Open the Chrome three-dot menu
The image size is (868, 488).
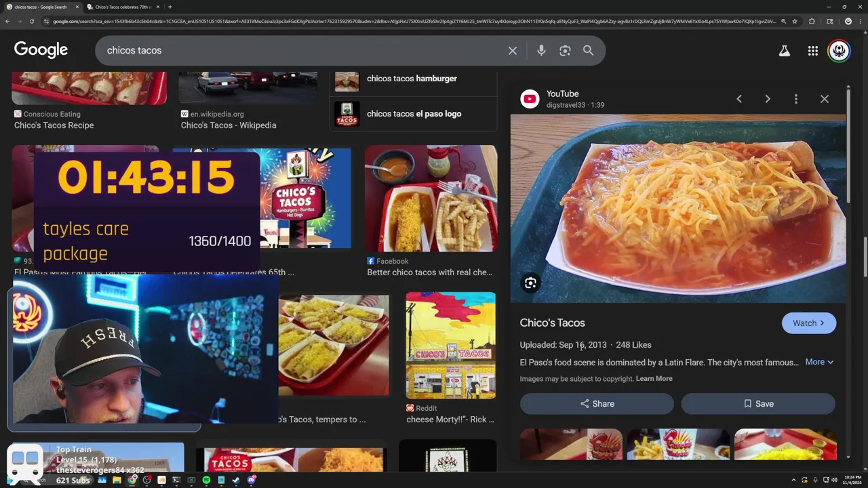click(x=861, y=21)
